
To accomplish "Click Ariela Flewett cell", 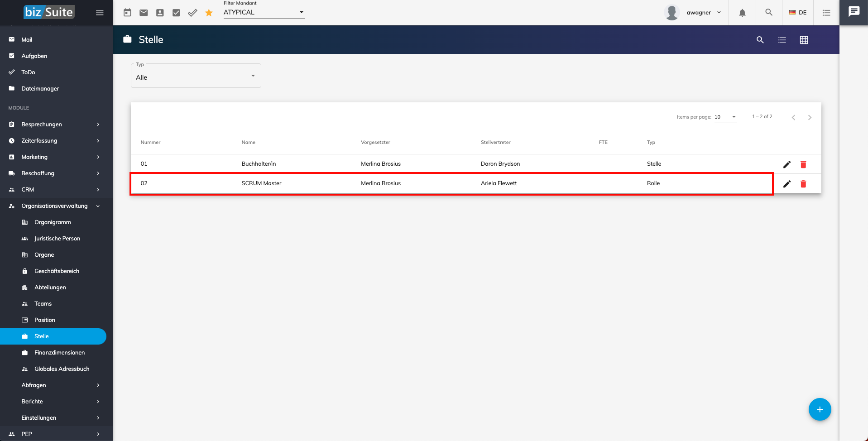I will click(499, 183).
